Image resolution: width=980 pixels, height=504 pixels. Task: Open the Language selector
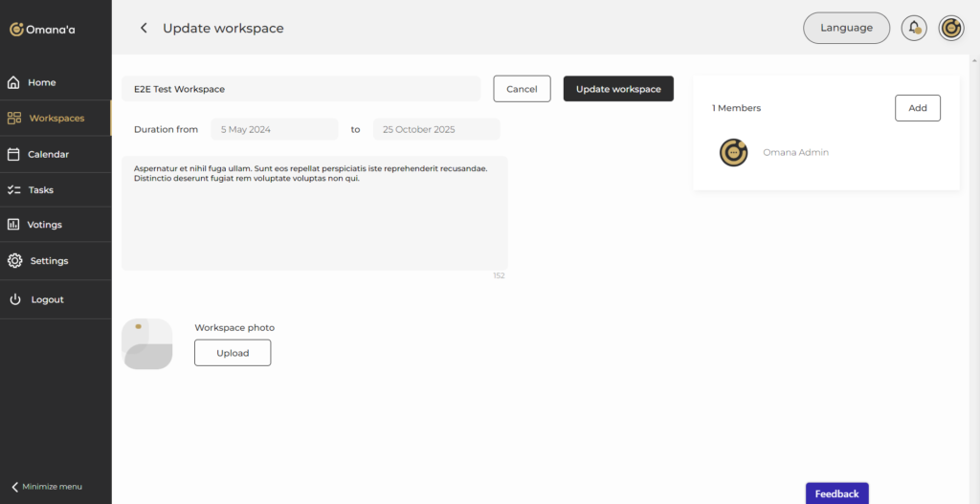pos(846,28)
